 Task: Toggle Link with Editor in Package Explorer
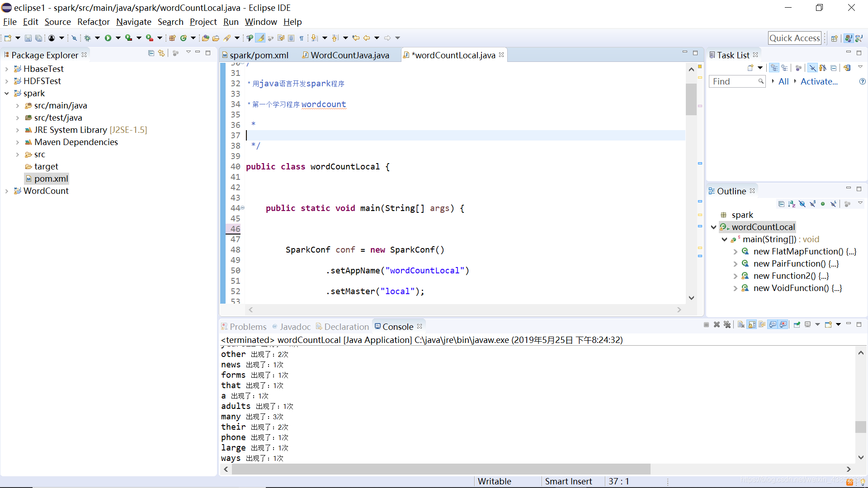[161, 53]
